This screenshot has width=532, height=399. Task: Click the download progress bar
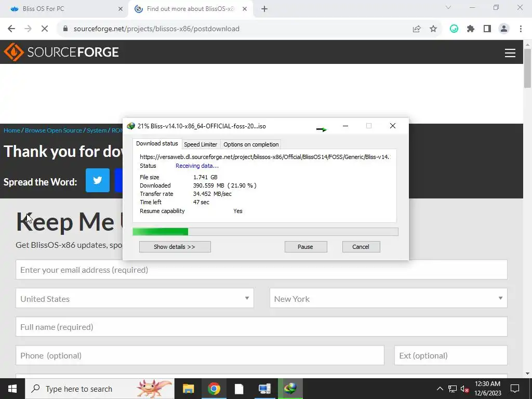265,232
